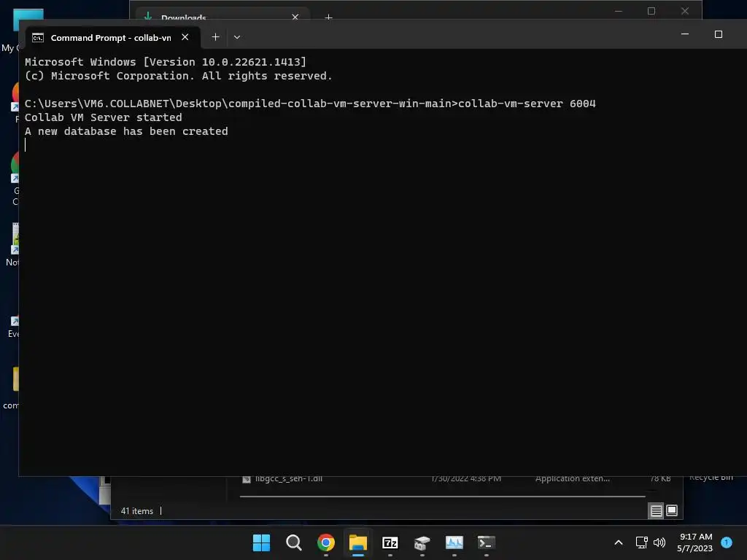Viewport: 747px width, 560px height.
Task: Switch File Explorer to large thumbnails view
Action: pyautogui.click(x=672, y=511)
